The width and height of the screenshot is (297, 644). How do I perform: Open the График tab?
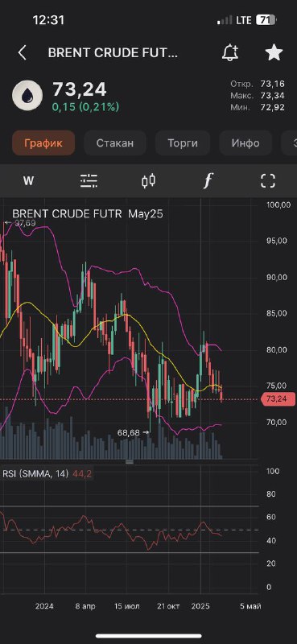pyautogui.click(x=43, y=143)
